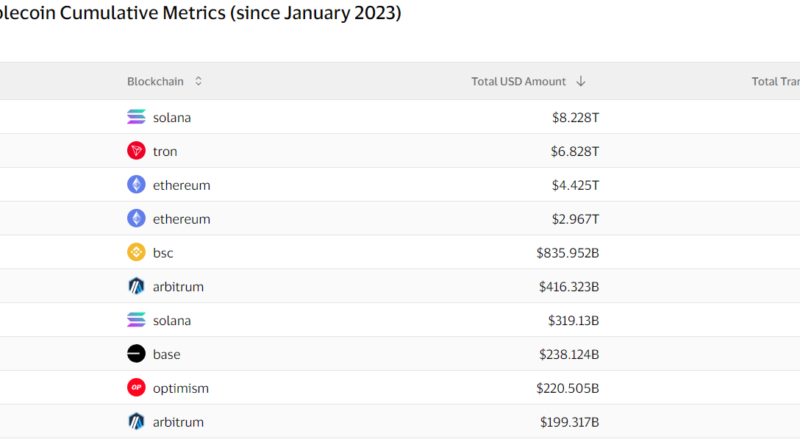Image resolution: width=800 pixels, height=445 pixels.
Task: Toggle the Total USD Amount sort arrow
Action: coord(581,81)
